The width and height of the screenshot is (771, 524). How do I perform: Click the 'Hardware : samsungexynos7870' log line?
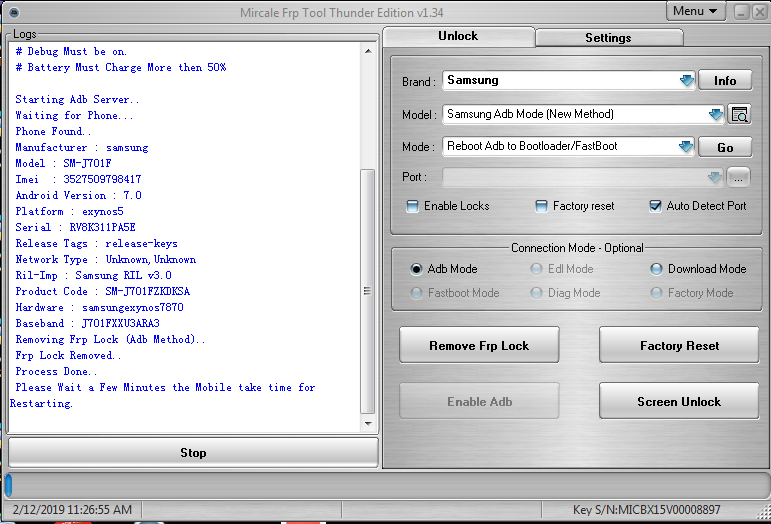point(99,308)
